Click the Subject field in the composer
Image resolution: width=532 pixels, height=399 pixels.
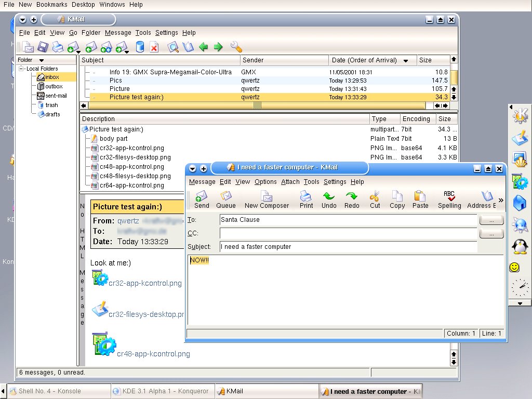[348, 247]
